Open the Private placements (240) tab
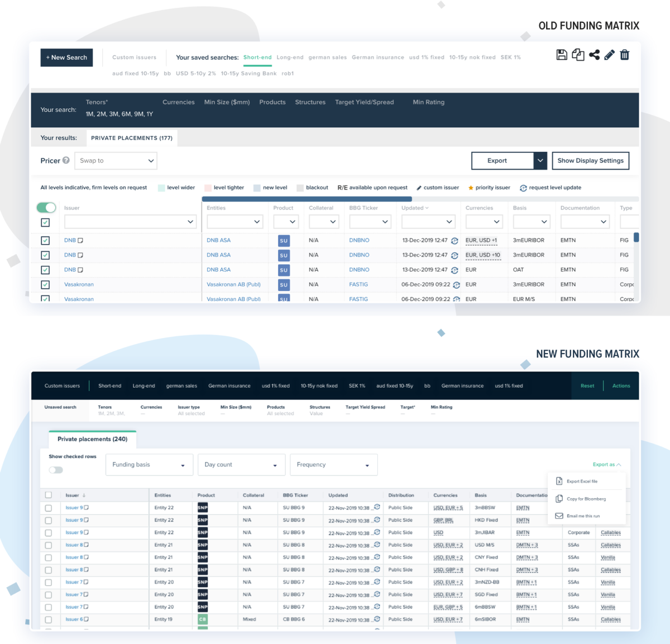This screenshot has height=644, width=670. tap(93, 439)
